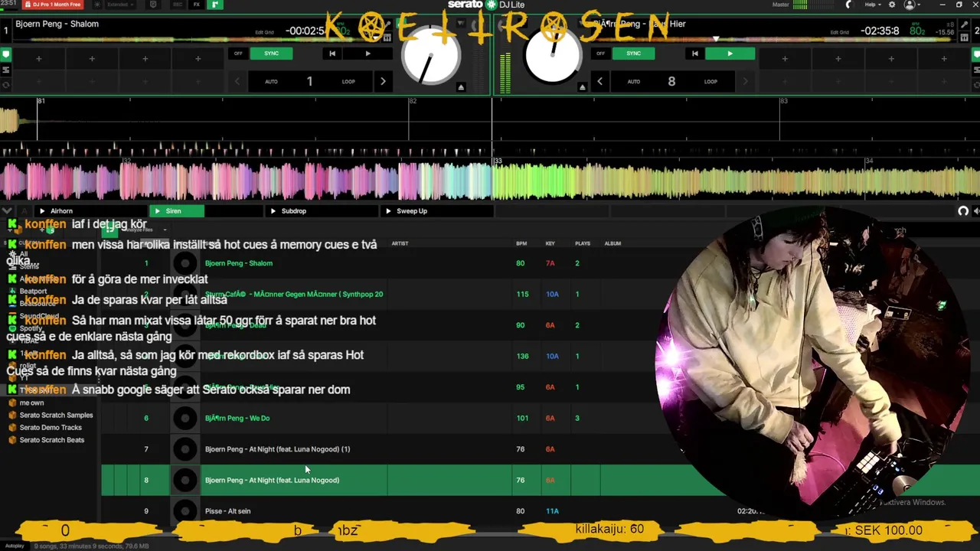This screenshot has height=551, width=980.
Task: Jump to previous track on right deck
Action: click(x=694, y=54)
